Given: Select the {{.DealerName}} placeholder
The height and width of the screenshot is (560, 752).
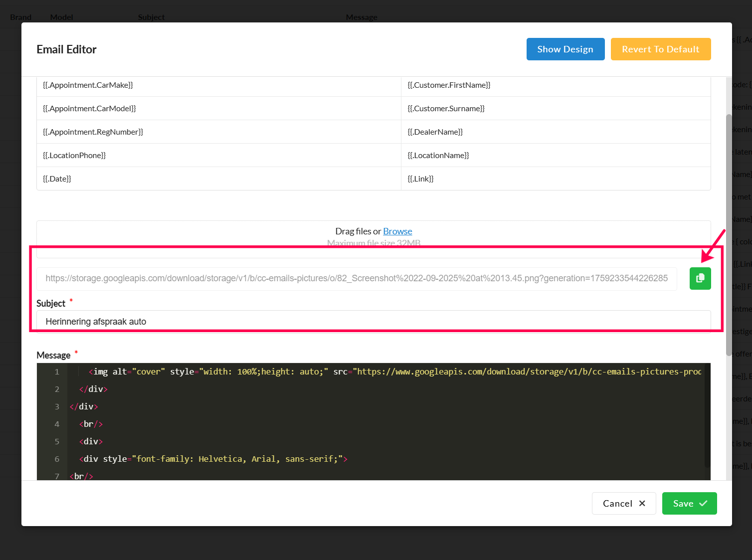Looking at the screenshot, I should click(x=435, y=132).
